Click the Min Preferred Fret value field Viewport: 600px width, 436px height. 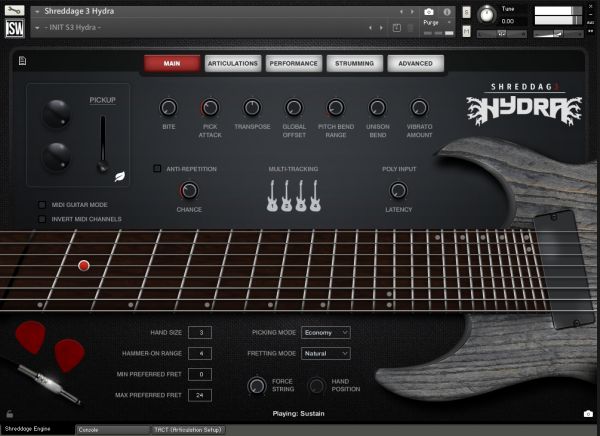200,374
